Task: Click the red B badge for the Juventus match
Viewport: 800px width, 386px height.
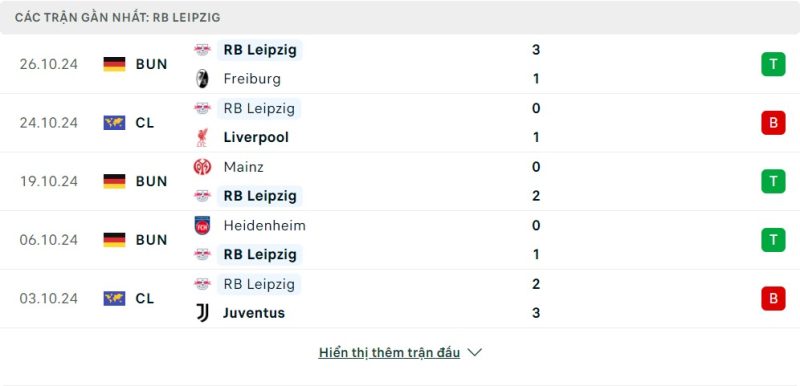Action: tap(773, 298)
